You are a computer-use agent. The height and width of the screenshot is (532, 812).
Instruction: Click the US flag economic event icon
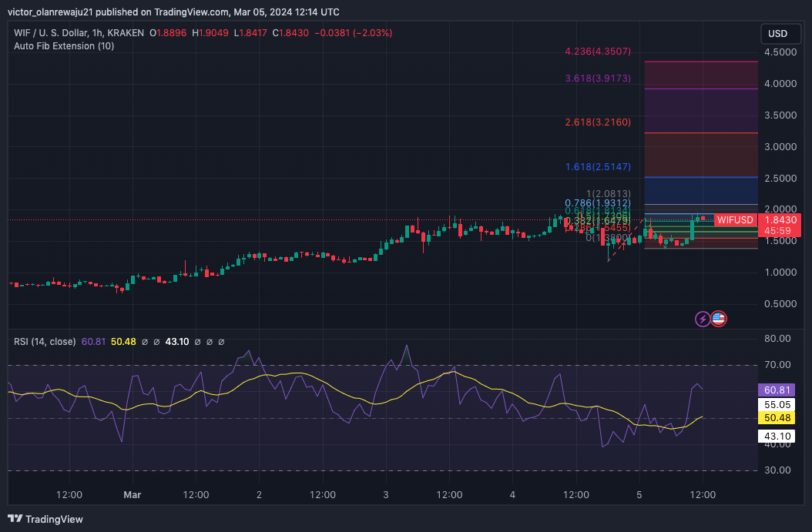718,319
